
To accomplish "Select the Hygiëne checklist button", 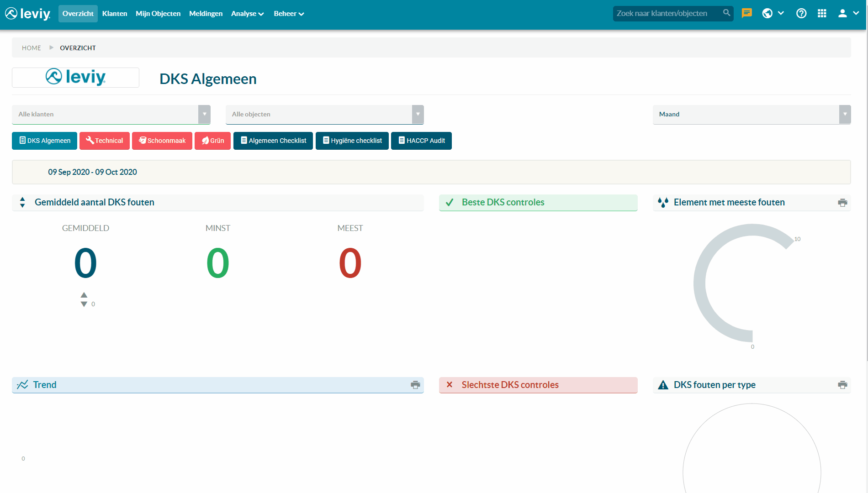I will (352, 141).
